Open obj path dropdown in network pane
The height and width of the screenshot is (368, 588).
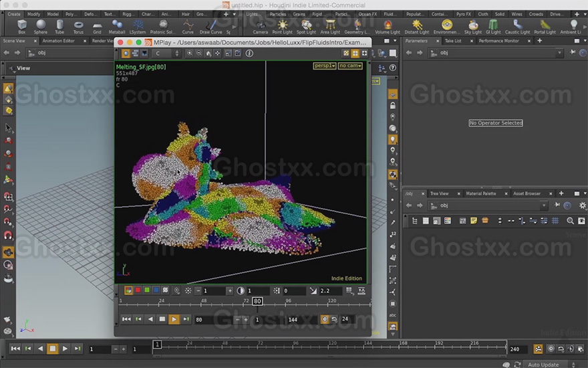click(x=544, y=205)
